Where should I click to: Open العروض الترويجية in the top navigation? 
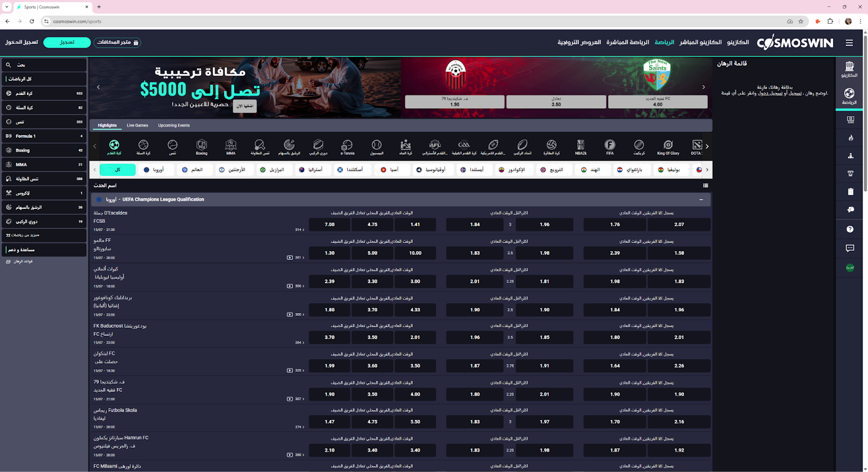579,42
